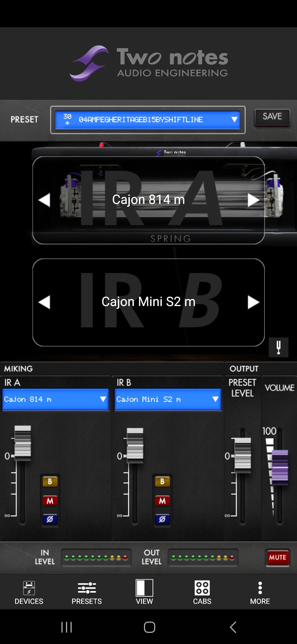
Task: Tap the Cajon 814 m IR A name
Action: pyautogui.click(x=148, y=200)
